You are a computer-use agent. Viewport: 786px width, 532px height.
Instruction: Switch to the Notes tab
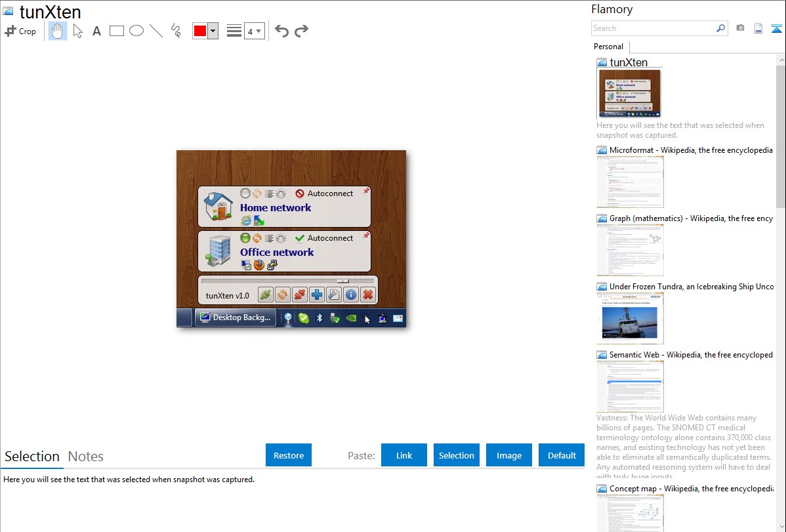point(86,457)
